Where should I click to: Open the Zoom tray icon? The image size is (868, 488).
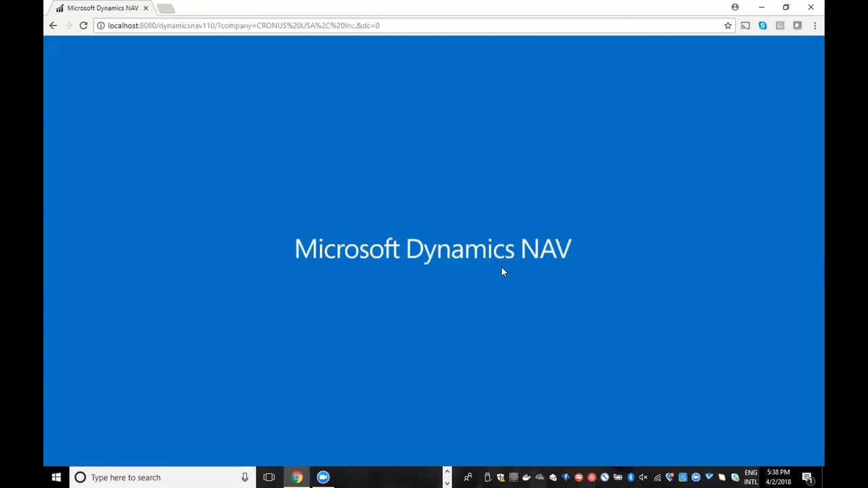[x=696, y=477]
